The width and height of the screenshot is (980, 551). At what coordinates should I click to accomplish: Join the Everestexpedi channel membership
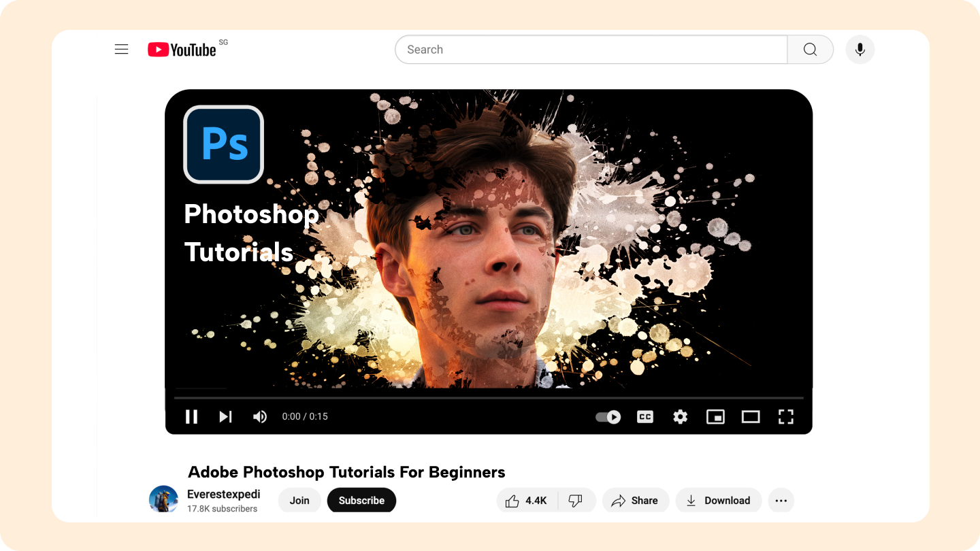[299, 500]
